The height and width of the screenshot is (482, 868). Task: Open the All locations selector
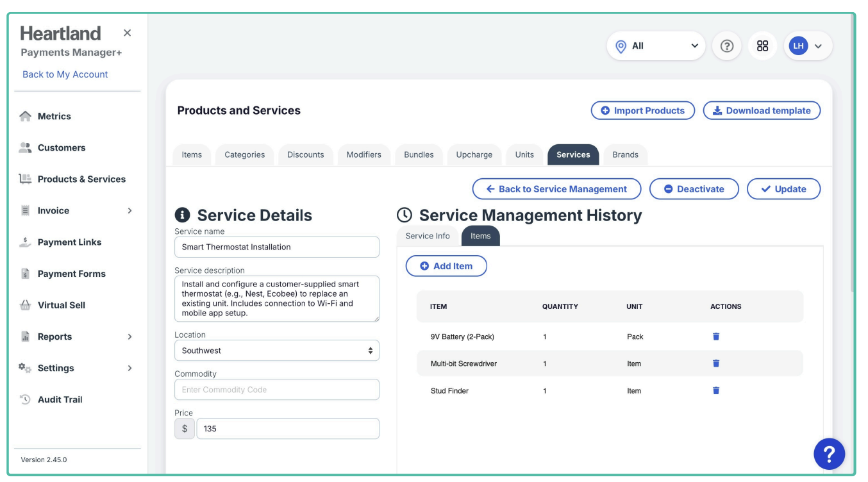[x=655, y=46]
